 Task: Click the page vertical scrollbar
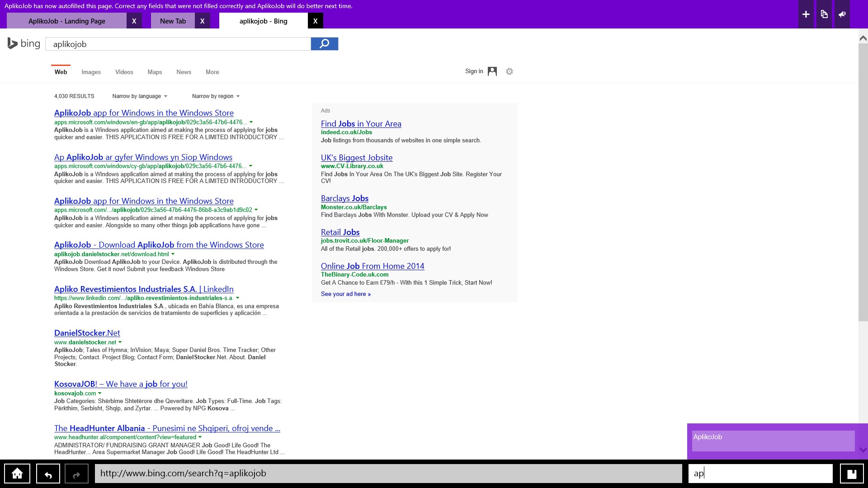click(863, 181)
